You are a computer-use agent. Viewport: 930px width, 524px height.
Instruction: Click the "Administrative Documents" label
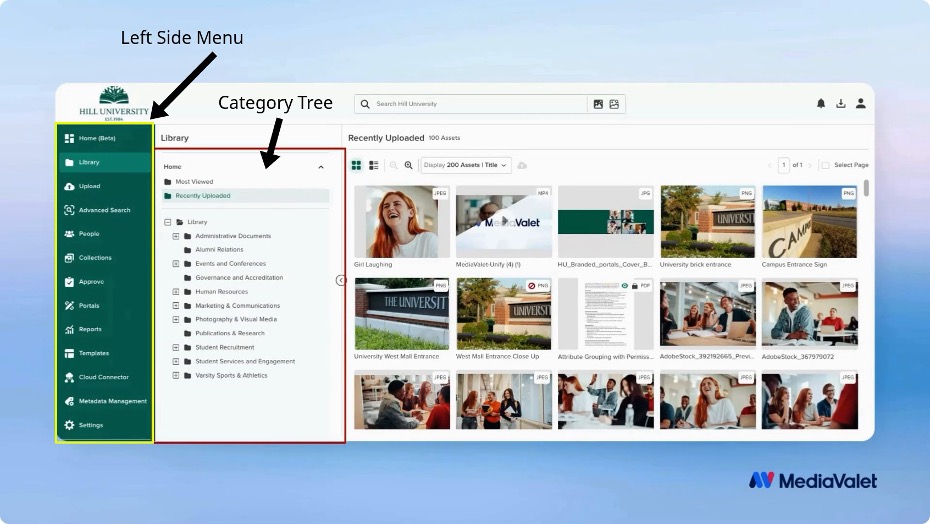(x=233, y=236)
